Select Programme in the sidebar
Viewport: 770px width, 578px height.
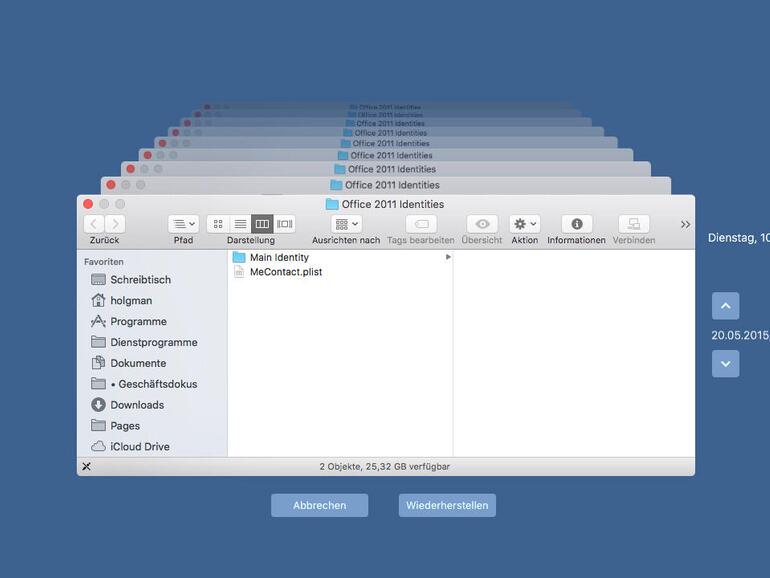129,321
